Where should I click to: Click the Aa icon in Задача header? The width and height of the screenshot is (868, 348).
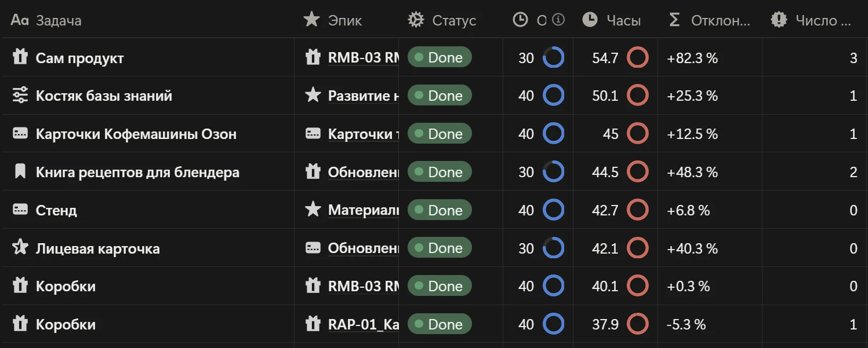[20, 20]
